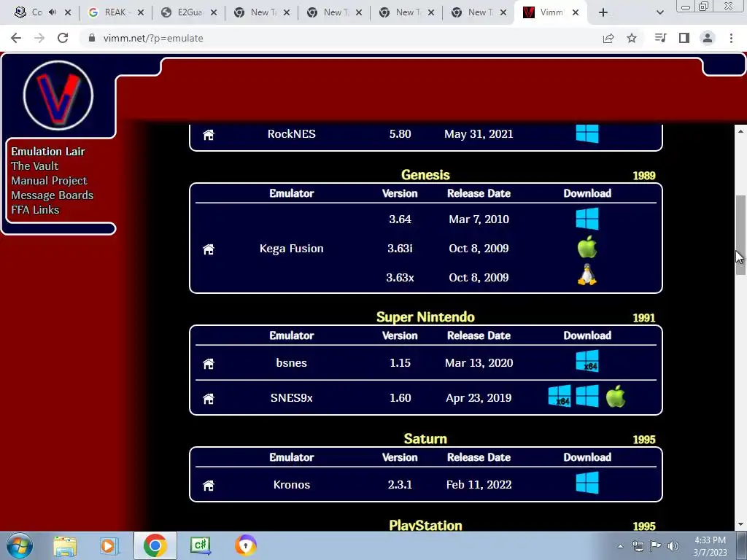Click bsnes emulator name

pyautogui.click(x=292, y=363)
